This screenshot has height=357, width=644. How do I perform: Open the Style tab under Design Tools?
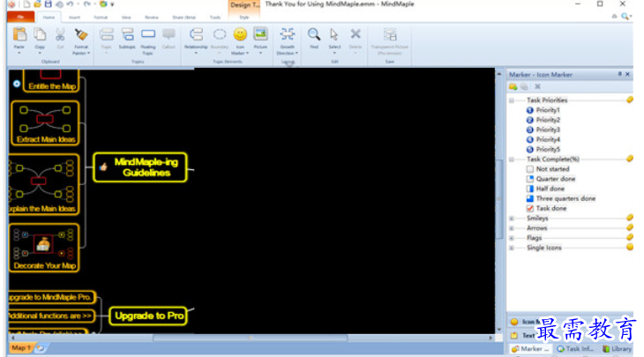(x=244, y=18)
